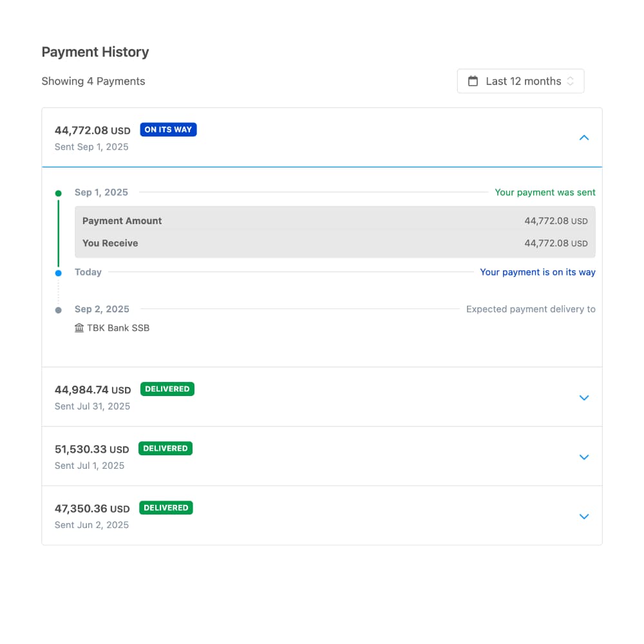The width and height of the screenshot is (644, 644).
Task: Select the TBK Bank SSB text
Action: (x=118, y=328)
